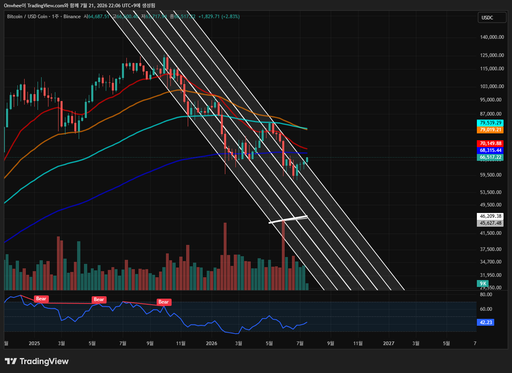The image size is (512, 373).
Task: Select the orange 79,019.21 price label
Action: point(490,130)
